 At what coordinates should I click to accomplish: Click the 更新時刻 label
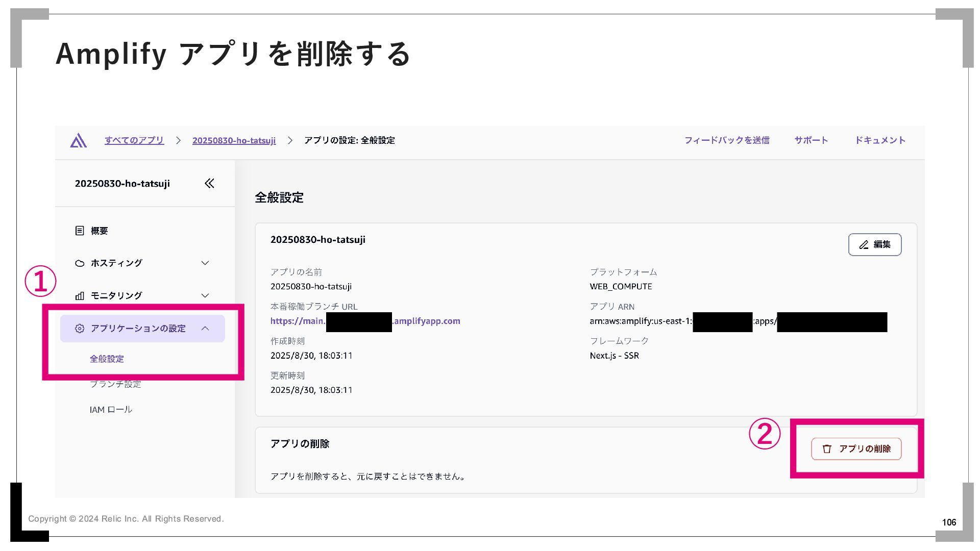(x=287, y=375)
